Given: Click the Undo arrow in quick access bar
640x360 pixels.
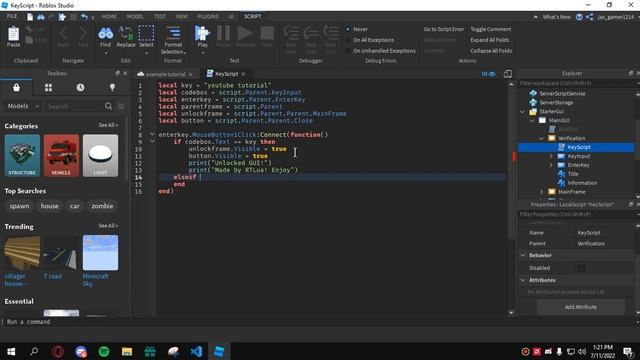Looking at the screenshot, I should pos(84,17).
